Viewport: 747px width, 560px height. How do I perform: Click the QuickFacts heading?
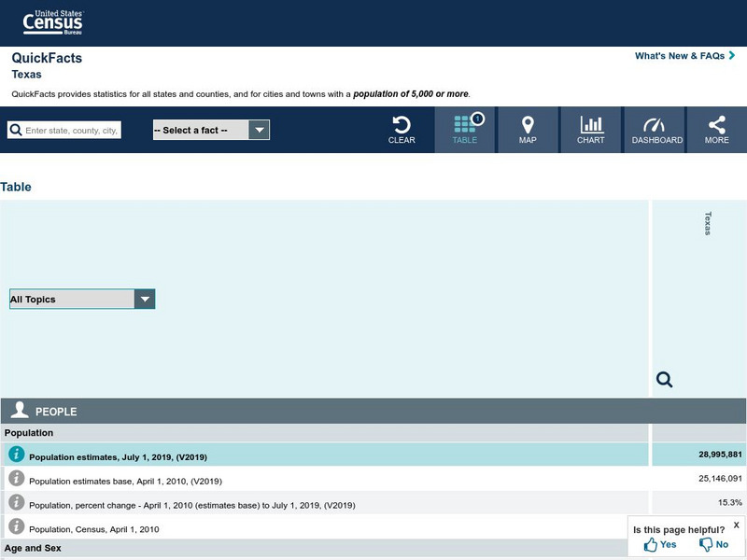(47, 58)
